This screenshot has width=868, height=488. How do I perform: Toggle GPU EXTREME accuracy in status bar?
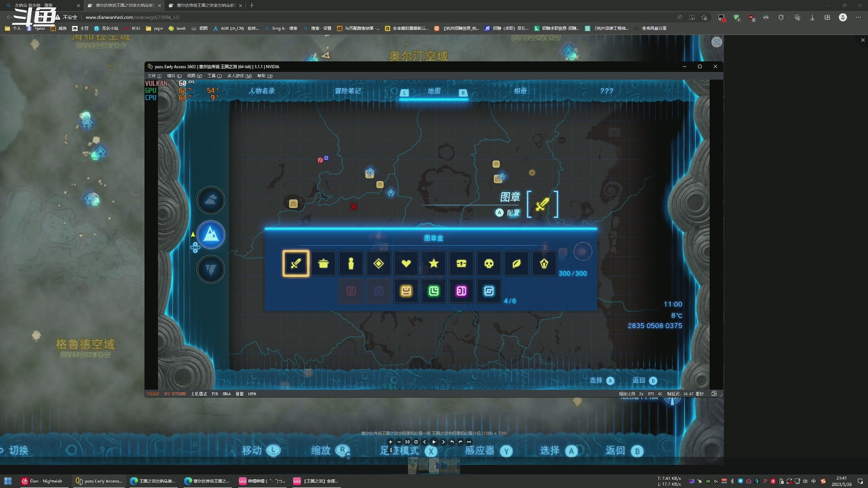coord(175,394)
